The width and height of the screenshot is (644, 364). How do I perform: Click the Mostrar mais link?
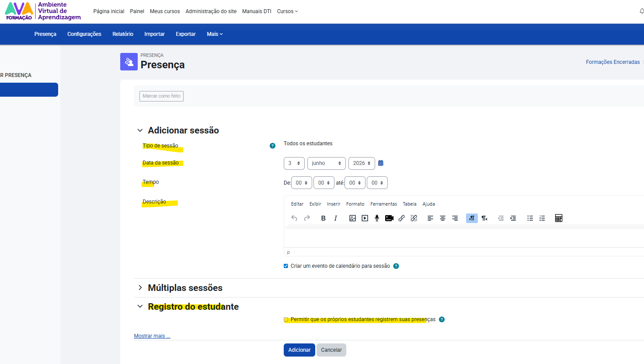pyautogui.click(x=152, y=336)
